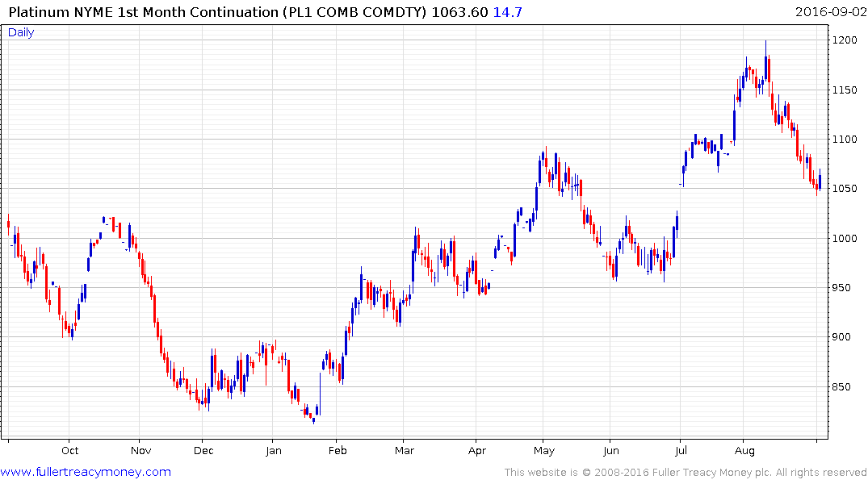Click the Mar month axis label
Screen dimensions: 868x484
404,451
